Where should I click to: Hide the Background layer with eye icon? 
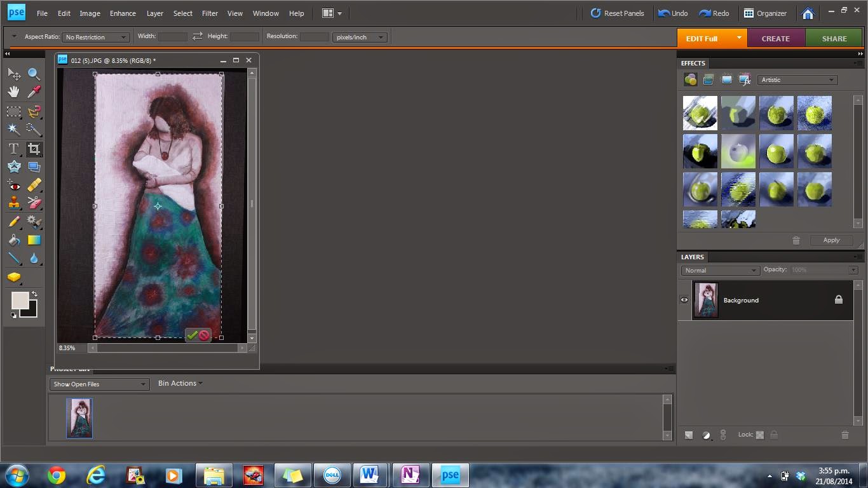[x=684, y=300]
